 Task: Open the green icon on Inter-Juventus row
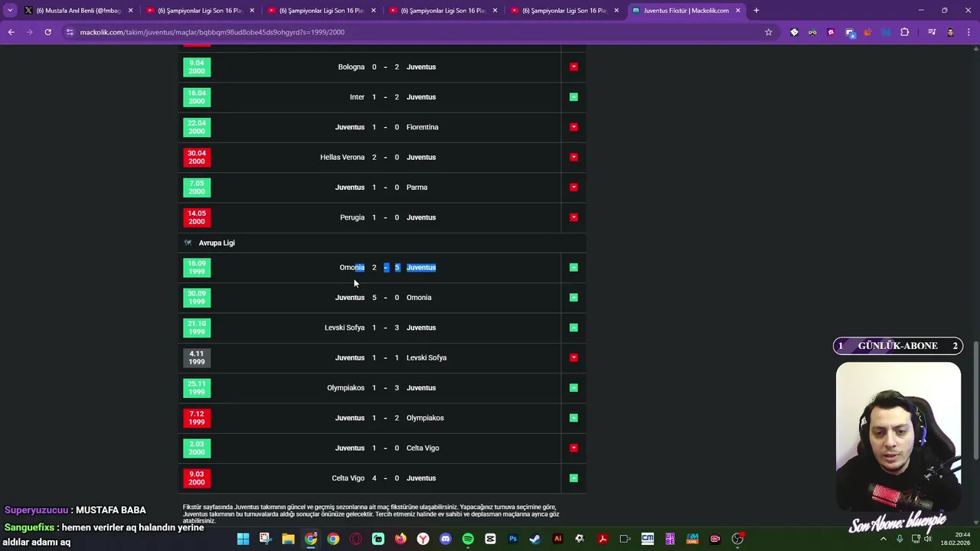(573, 97)
